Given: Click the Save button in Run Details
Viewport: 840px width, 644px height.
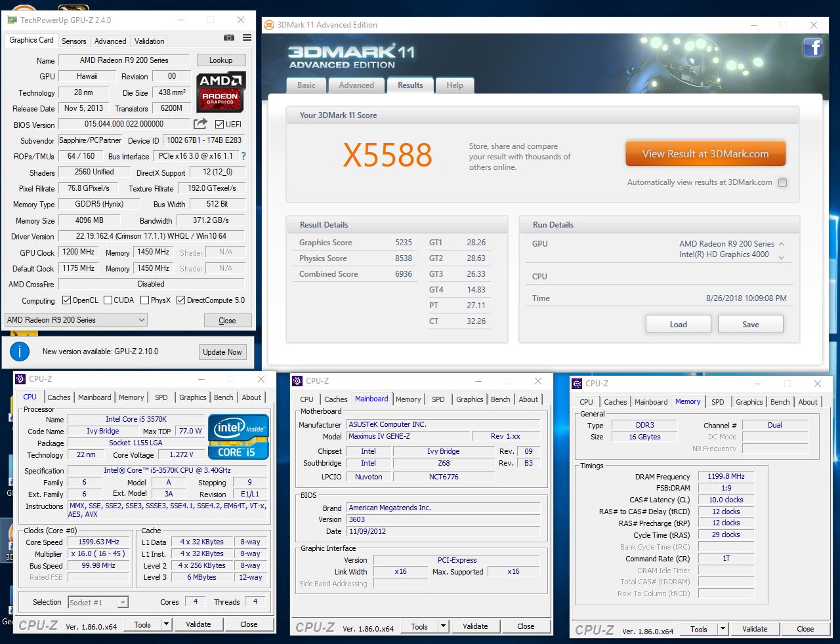Looking at the screenshot, I should pyautogui.click(x=751, y=325).
